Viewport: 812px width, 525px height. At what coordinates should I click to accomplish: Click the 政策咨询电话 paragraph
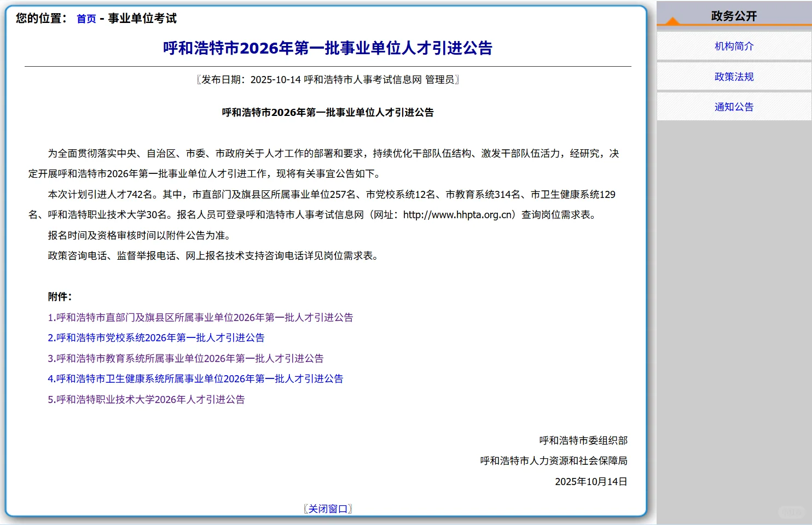click(214, 255)
